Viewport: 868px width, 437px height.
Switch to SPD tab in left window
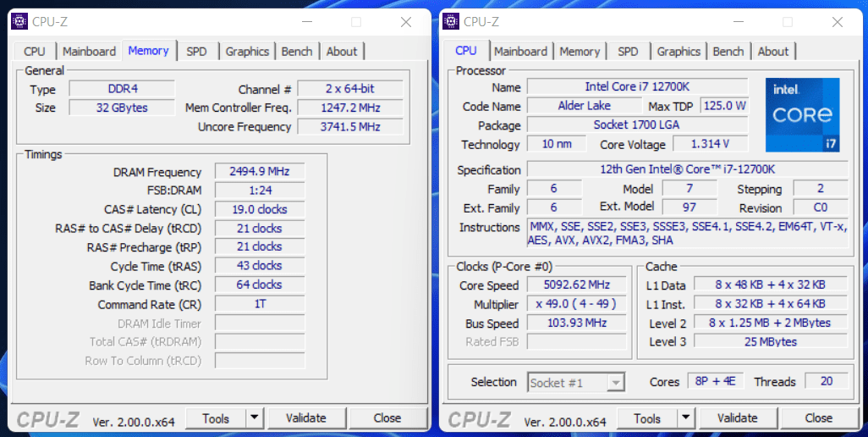tap(196, 52)
